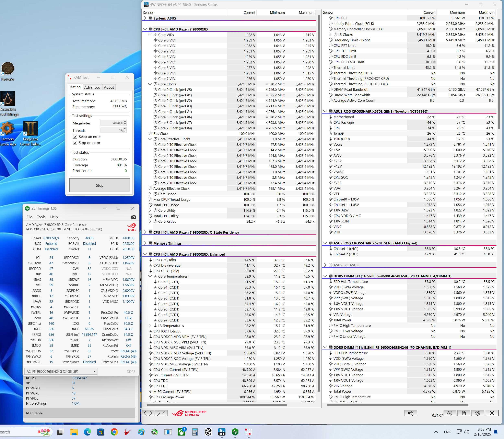Image resolution: width=504 pixels, height=439 pixels.
Task: Increase Megabytes value with the spinner up arrow
Action: 125,122
